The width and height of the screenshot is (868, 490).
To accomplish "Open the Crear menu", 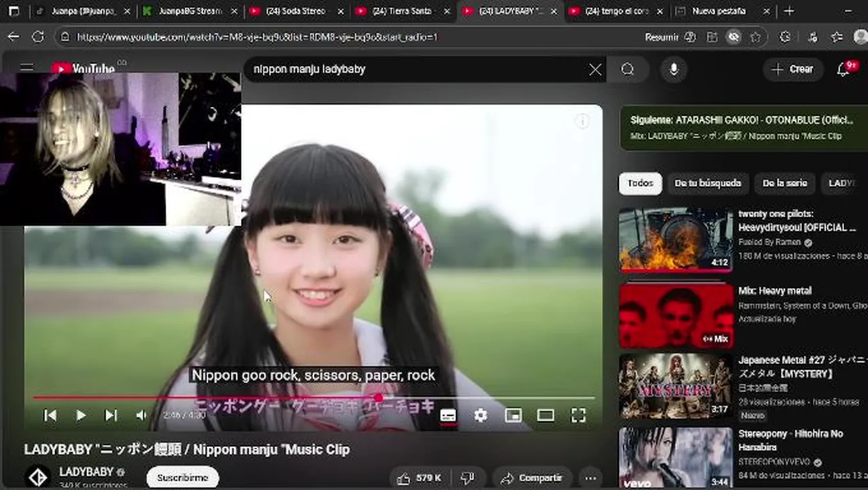I will pyautogui.click(x=792, y=69).
